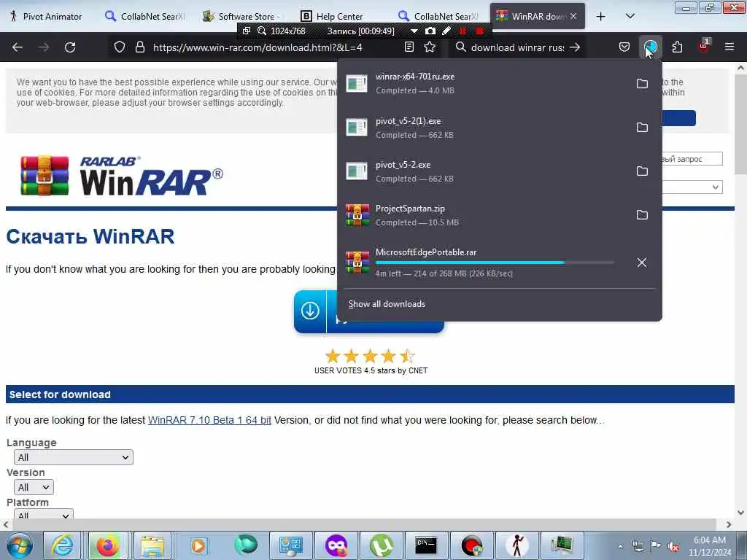Open tracking protection shield icon

point(120,47)
